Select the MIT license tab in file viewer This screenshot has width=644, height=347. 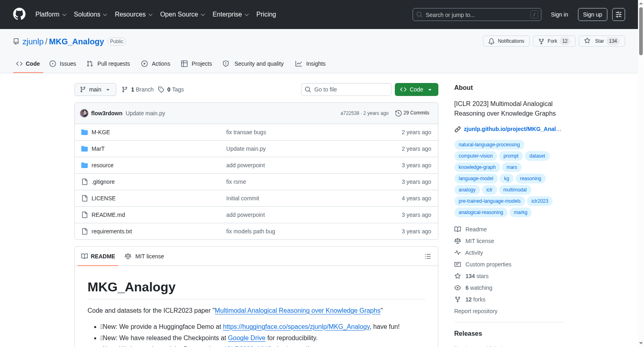pos(144,256)
